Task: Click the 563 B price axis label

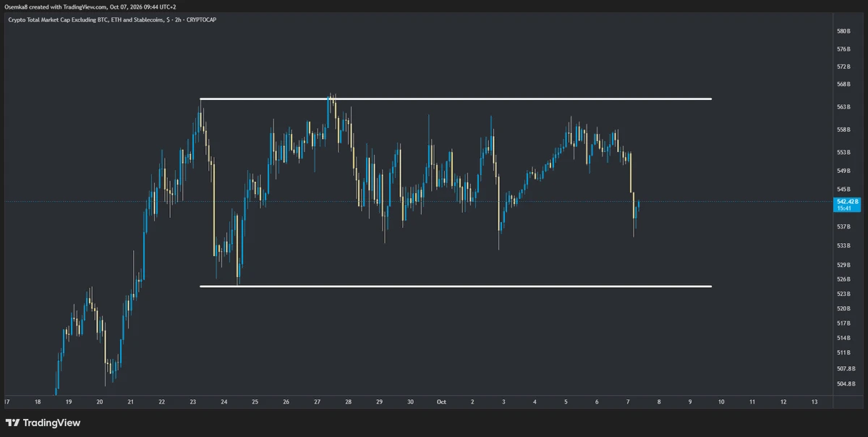Action: pos(843,106)
